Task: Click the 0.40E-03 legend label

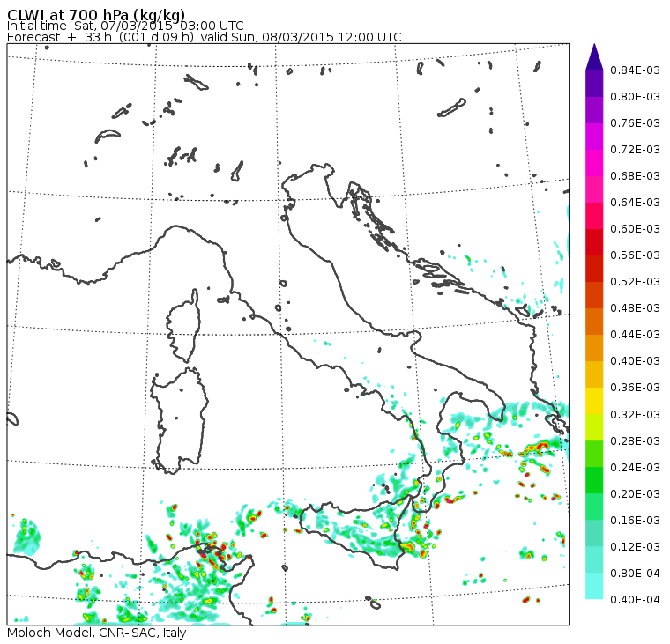Action: coord(635,361)
